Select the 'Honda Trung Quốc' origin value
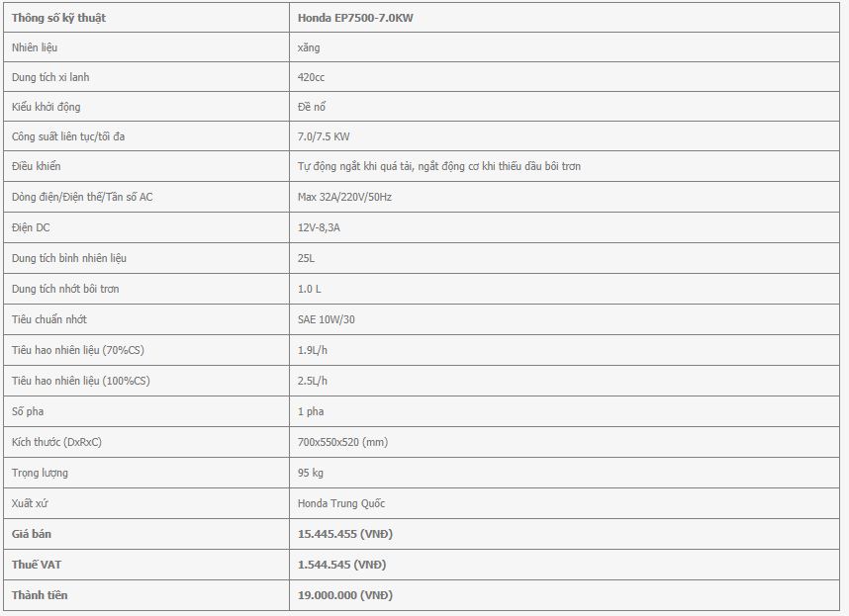Image resolution: width=849 pixels, height=616 pixels. coord(341,503)
